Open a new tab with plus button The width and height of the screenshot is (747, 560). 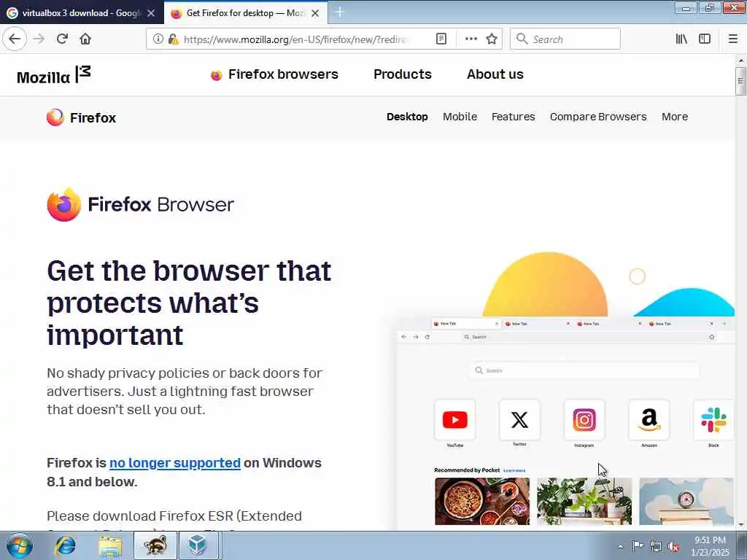[x=340, y=12]
